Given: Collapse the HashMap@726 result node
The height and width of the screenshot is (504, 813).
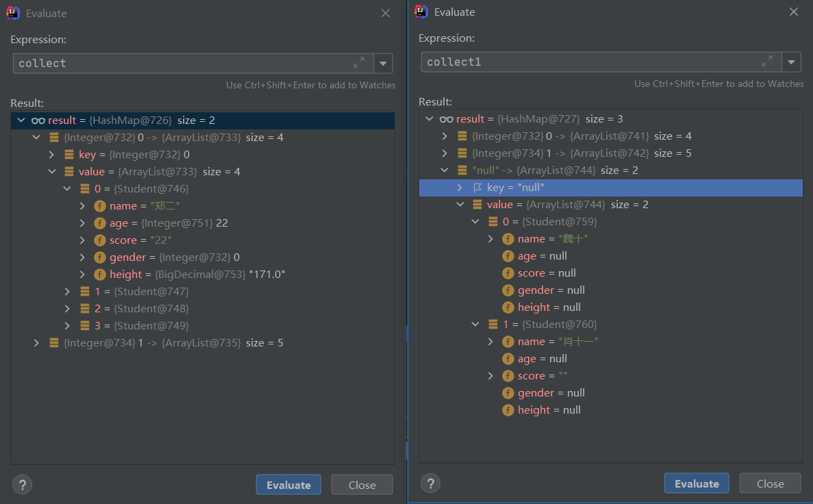Looking at the screenshot, I should (21, 121).
